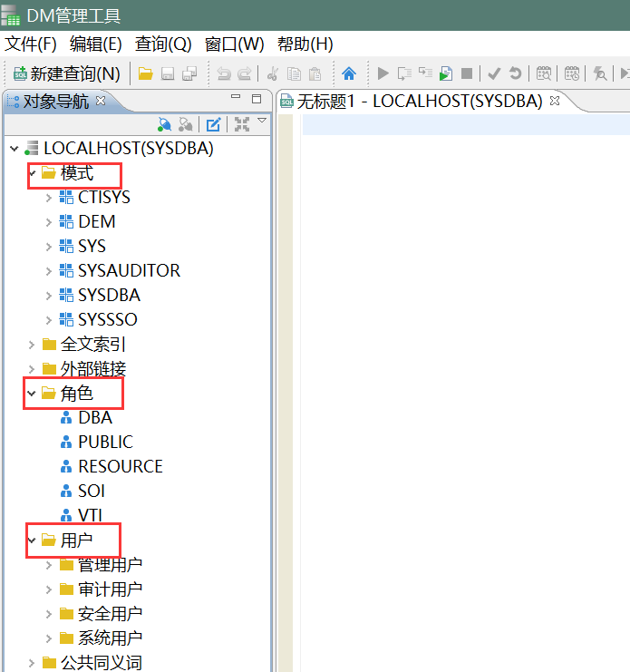Select the SOI role
The height and width of the screenshot is (672, 630).
[x=82, y=491]
